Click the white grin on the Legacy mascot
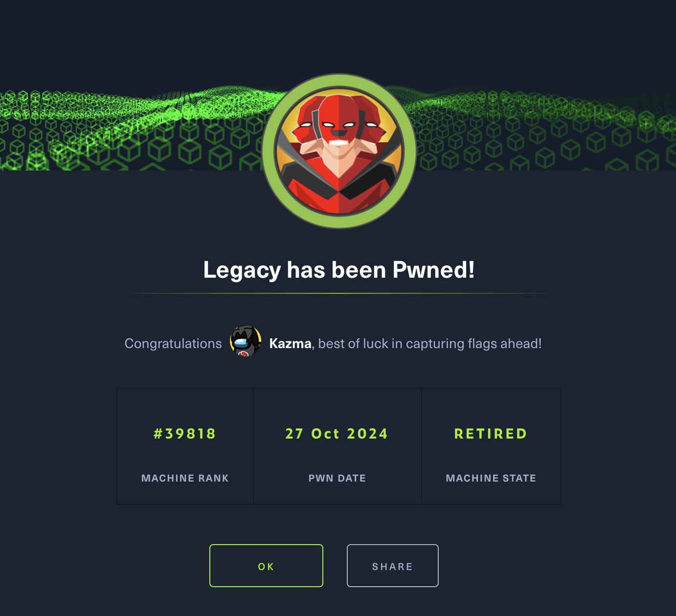Screen dimensions: 676x616 (x=338, y=143)
